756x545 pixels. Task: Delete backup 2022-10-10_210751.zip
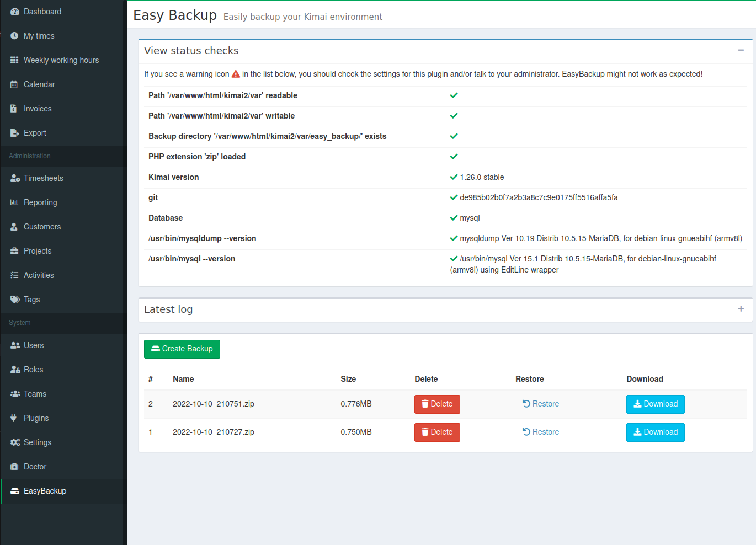click(x=437, y=404)
